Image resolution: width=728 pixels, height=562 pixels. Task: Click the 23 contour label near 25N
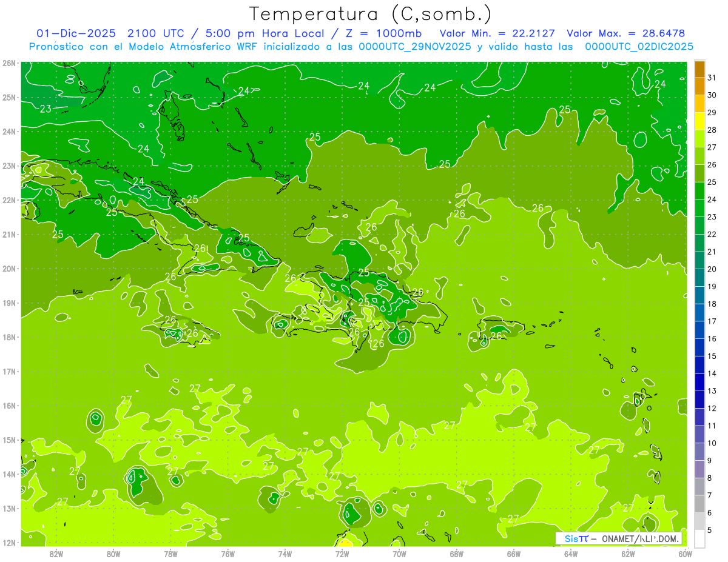tap(45, 109)
